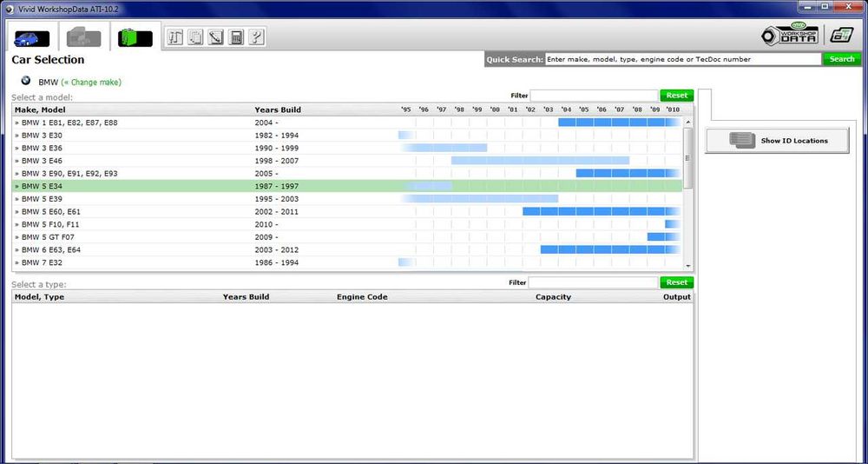The height and width of the screenshot is (464, 868).
Task: Select the BMW 5 F10, F11 row
Action: [x=348, y=224]
